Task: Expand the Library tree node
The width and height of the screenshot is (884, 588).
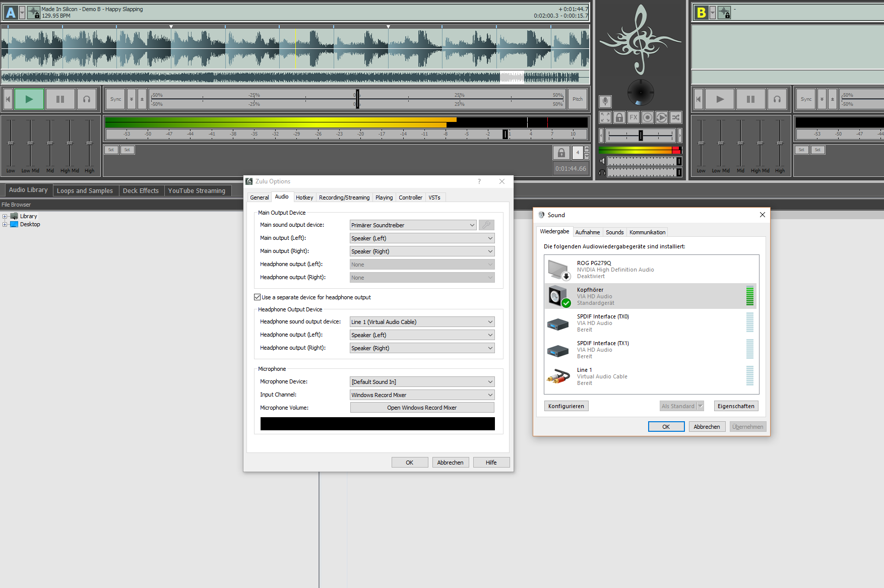Action: click(x=5, y=216)
